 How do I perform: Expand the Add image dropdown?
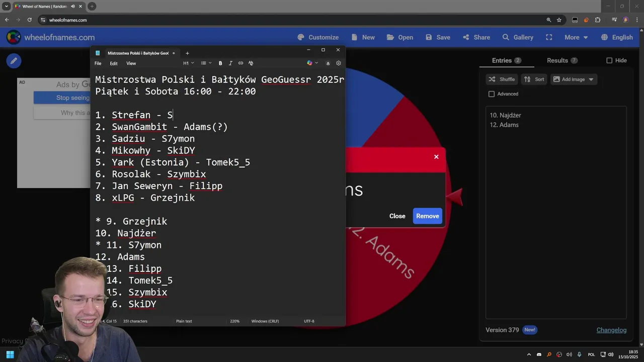point(591,79)
